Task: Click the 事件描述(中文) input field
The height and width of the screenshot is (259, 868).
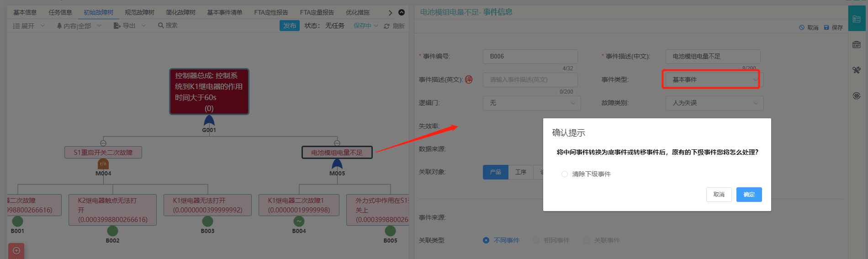Action: (713, 56)
